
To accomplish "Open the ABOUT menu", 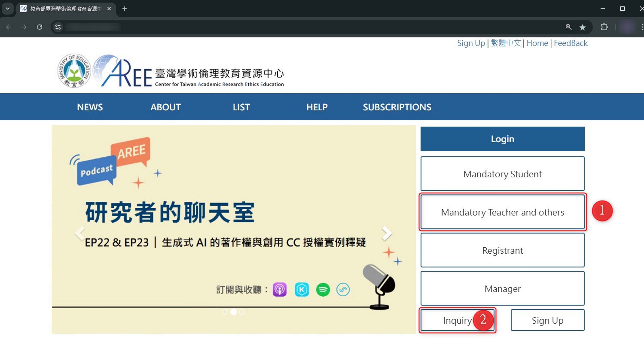I will (x=166, y=107).
